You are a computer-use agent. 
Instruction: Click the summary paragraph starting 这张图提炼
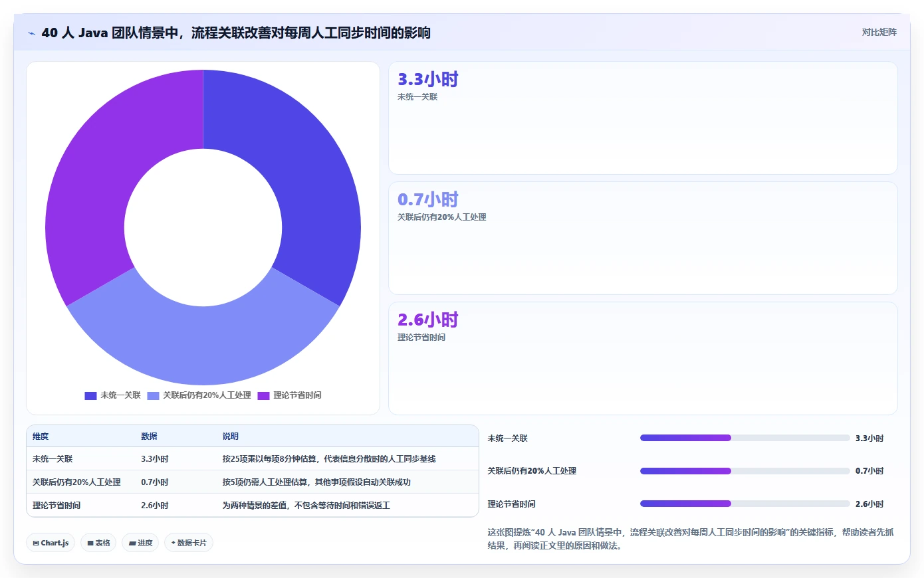coord(691,539)
